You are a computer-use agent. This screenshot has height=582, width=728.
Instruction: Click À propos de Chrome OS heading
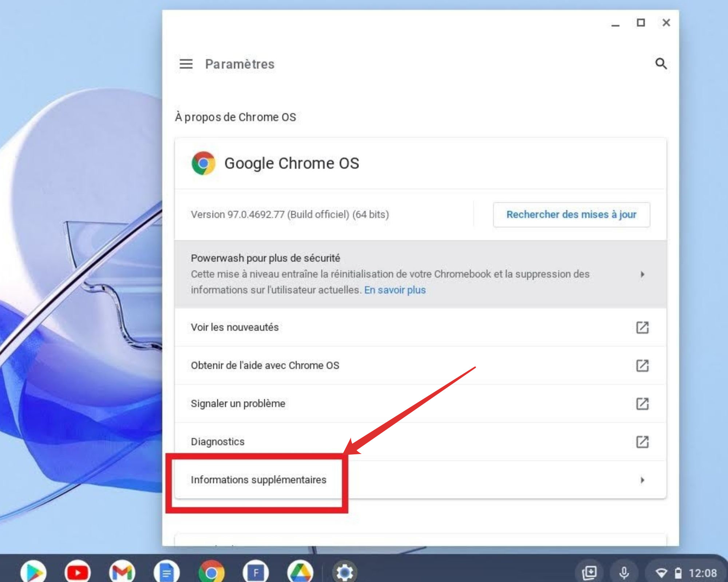click(236, 117)
